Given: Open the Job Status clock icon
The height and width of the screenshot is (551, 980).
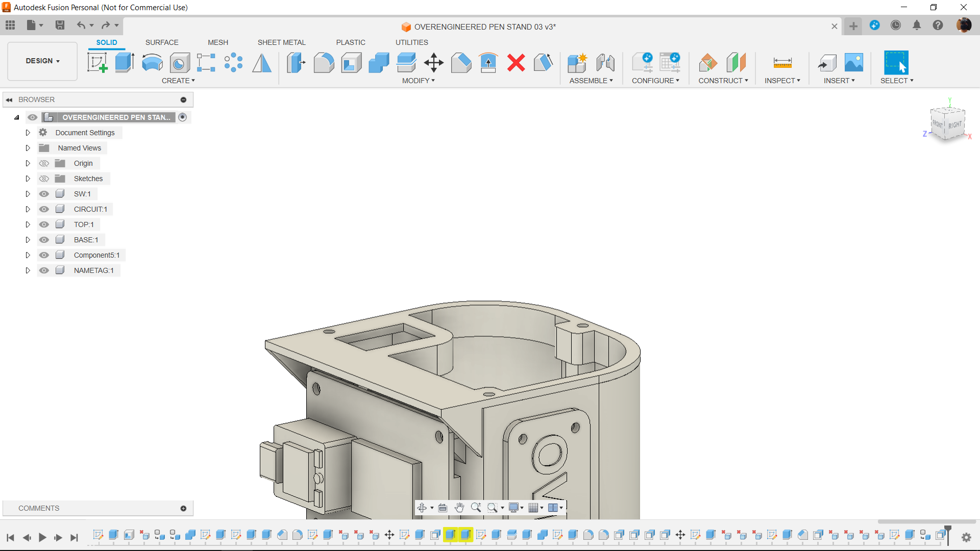Looking at the screenshot, I should (896, 25).
